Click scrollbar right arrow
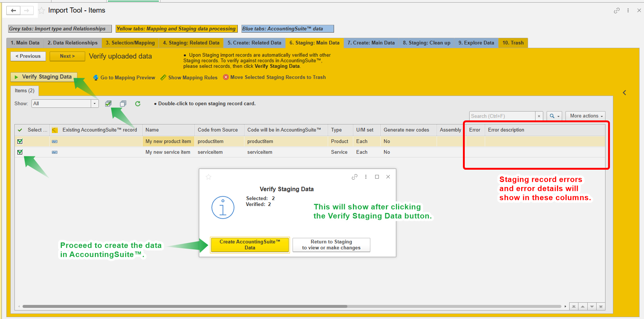This screenshot has width=644, height=319. click(565, 306)
